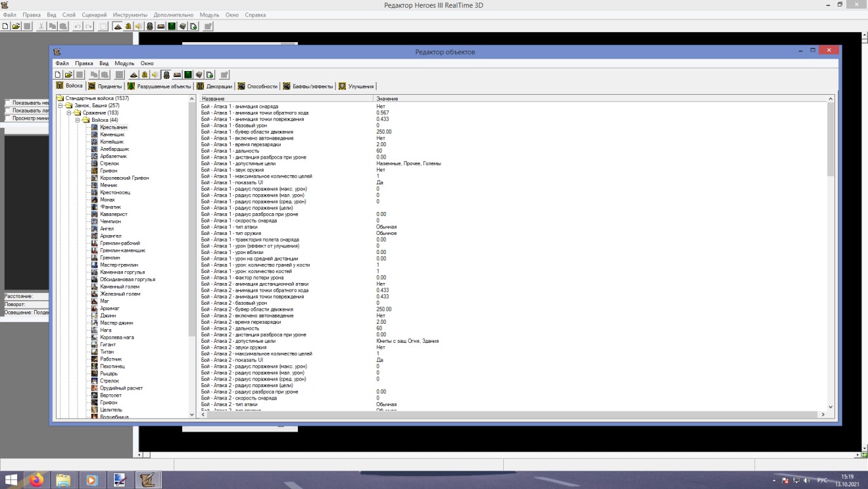Open the Справка menu in main window
Viewport: 868px width, 489px height.
[255, 14]
